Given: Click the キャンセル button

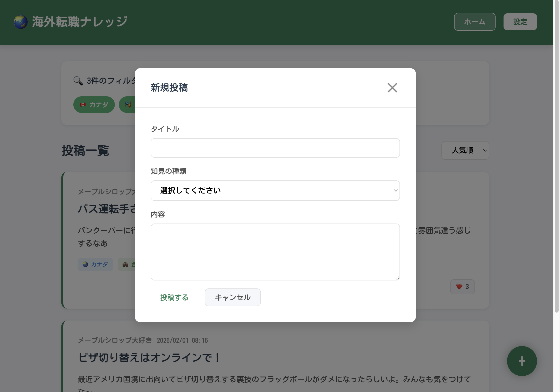Looking at the screenshot, I should click(232, 297).
